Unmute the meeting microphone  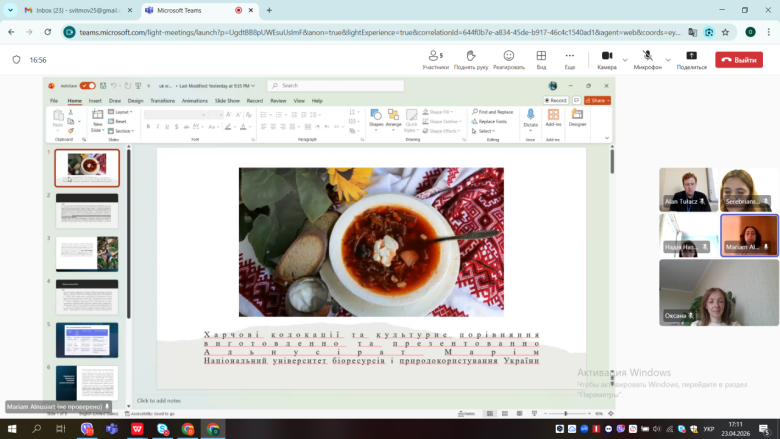tap(647, 60)
